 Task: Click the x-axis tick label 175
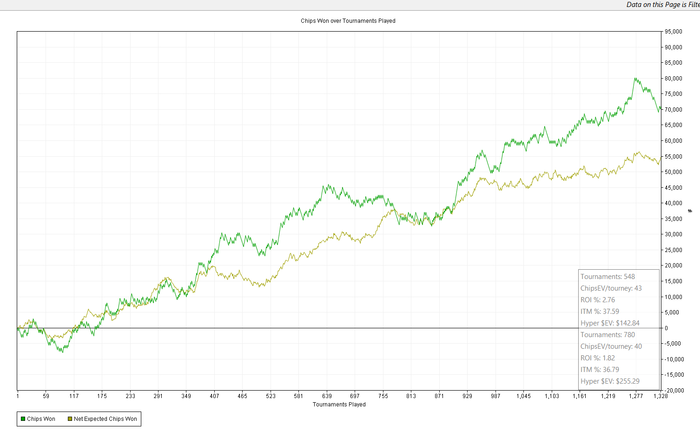pyautogui.click(x=102, y=396)
